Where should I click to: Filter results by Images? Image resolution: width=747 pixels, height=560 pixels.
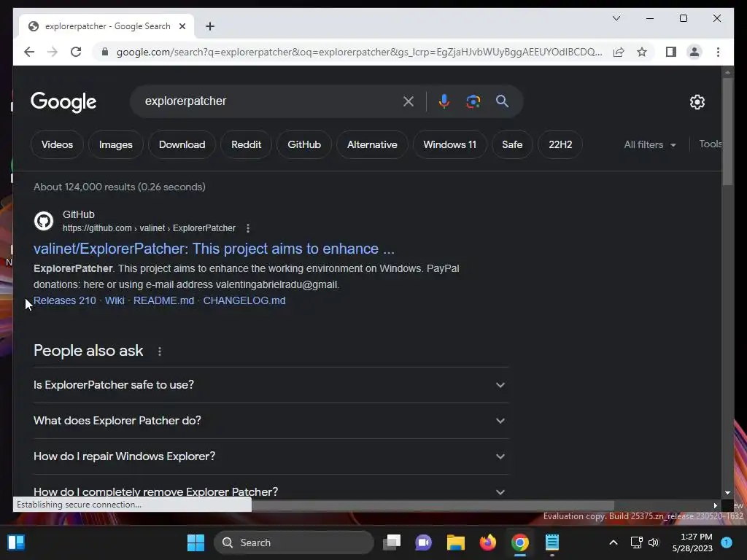pyautogui.click(x=116, y=144)
